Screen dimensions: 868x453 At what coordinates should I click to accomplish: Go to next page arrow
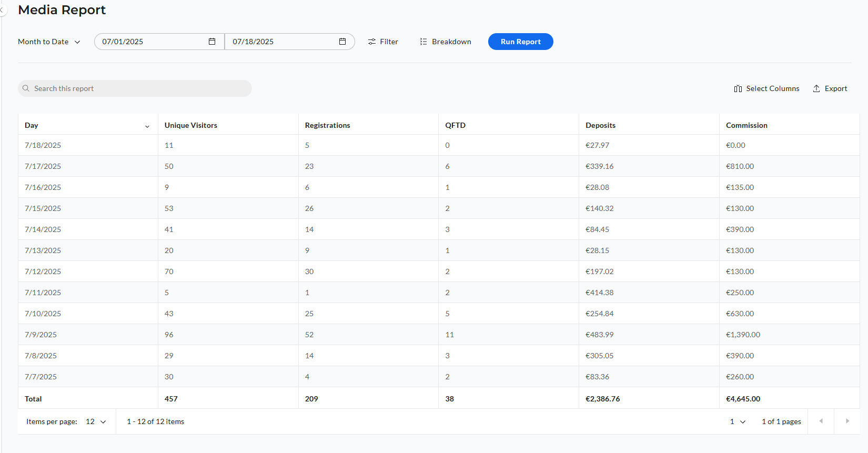point(847,421)
